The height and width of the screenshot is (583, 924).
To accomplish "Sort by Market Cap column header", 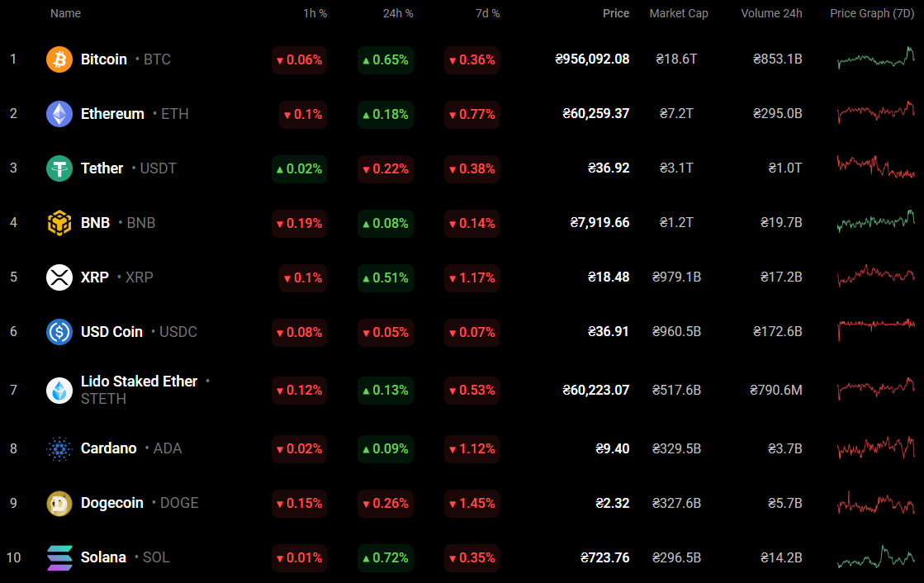I will tap(679, 14).
